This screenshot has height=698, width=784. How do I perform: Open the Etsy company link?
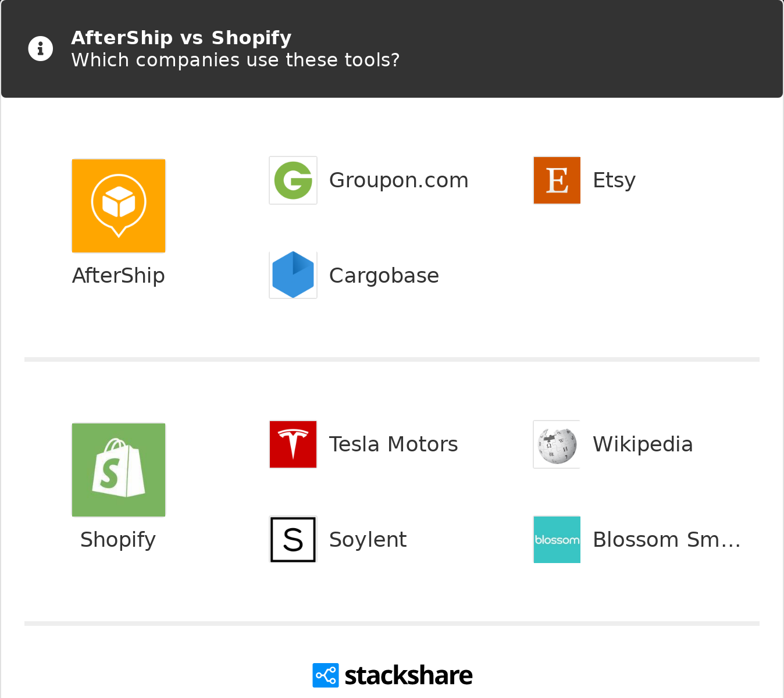click(x=614, y=180)
